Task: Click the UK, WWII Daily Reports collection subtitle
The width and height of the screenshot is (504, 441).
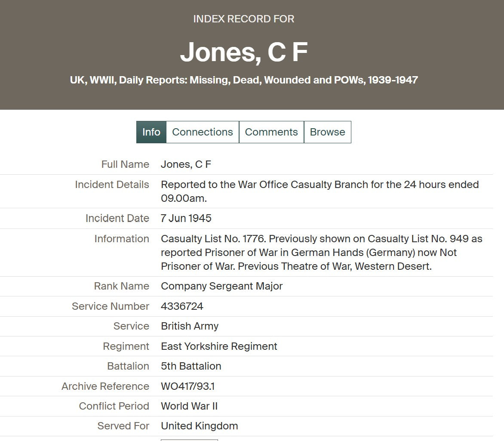Action: 243,80
